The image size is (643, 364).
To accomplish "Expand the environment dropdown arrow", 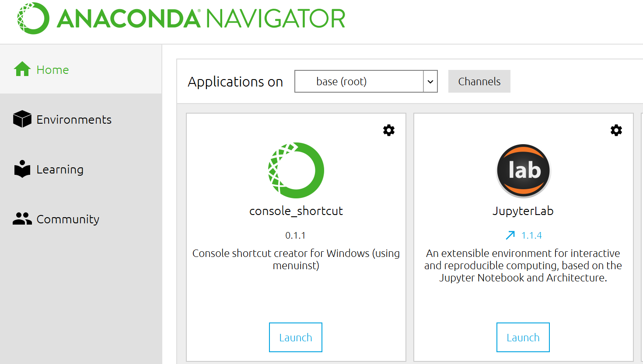I will (x=430, y=82).
